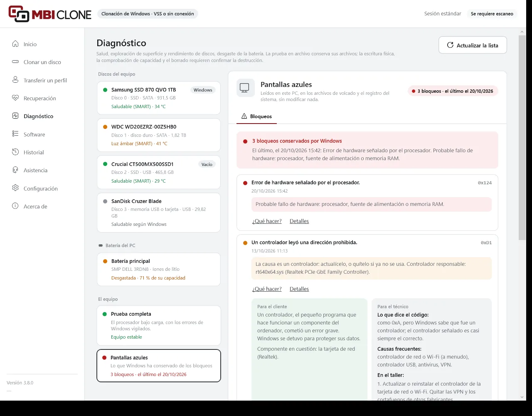Click the Para el cliente panel heading
The width and height of the screenshot is (532, 416).
272,307
